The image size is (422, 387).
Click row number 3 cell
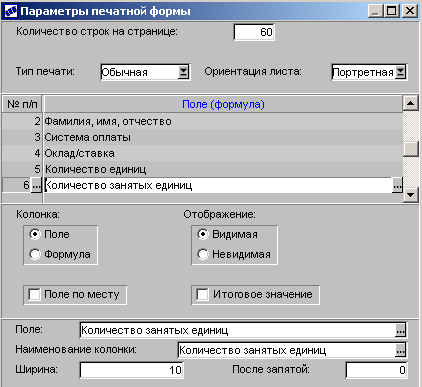(x=22, y=137)
